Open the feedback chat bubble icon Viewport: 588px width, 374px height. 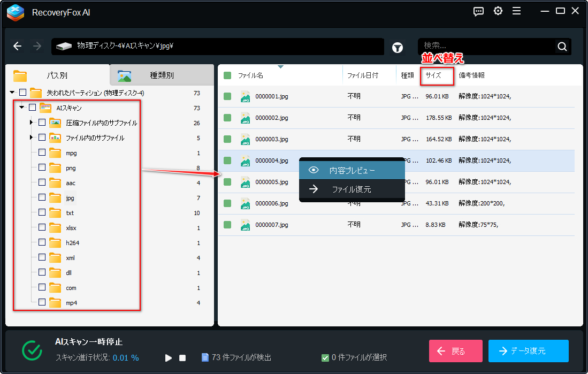click(x=478, y=12)
